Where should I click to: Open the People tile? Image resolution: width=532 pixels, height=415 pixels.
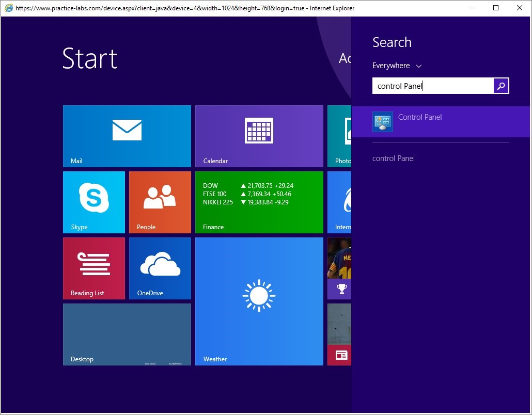tap(160, 202)
